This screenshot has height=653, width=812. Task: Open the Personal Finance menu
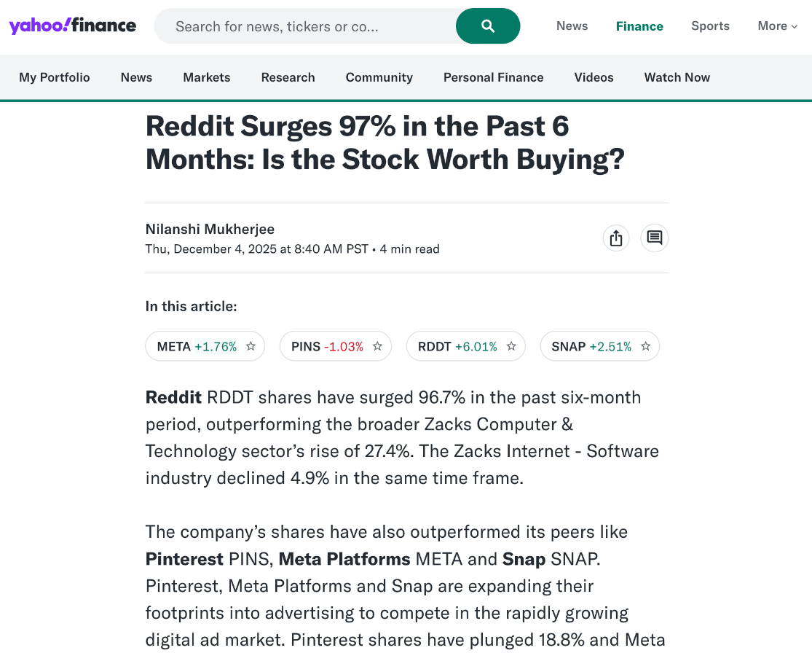coord(493,77)
